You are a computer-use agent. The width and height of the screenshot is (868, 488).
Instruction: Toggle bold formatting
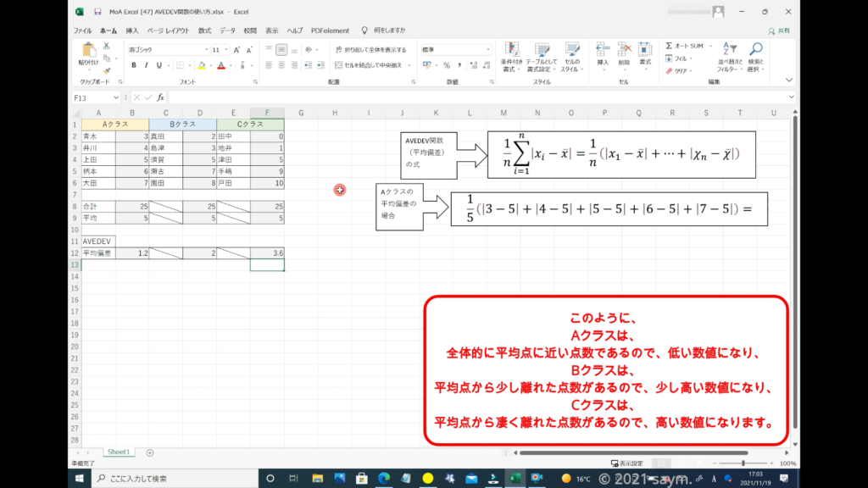tap(134, 65)
